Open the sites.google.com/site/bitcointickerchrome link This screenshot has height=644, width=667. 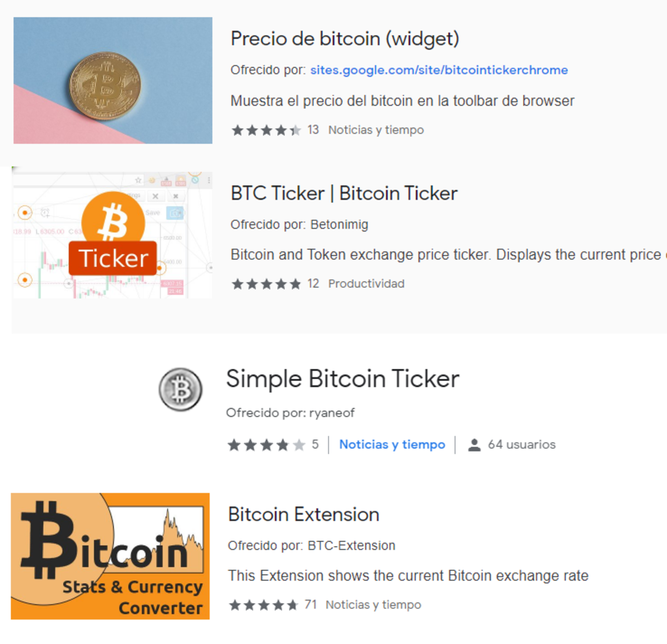(x=438, y=70)
